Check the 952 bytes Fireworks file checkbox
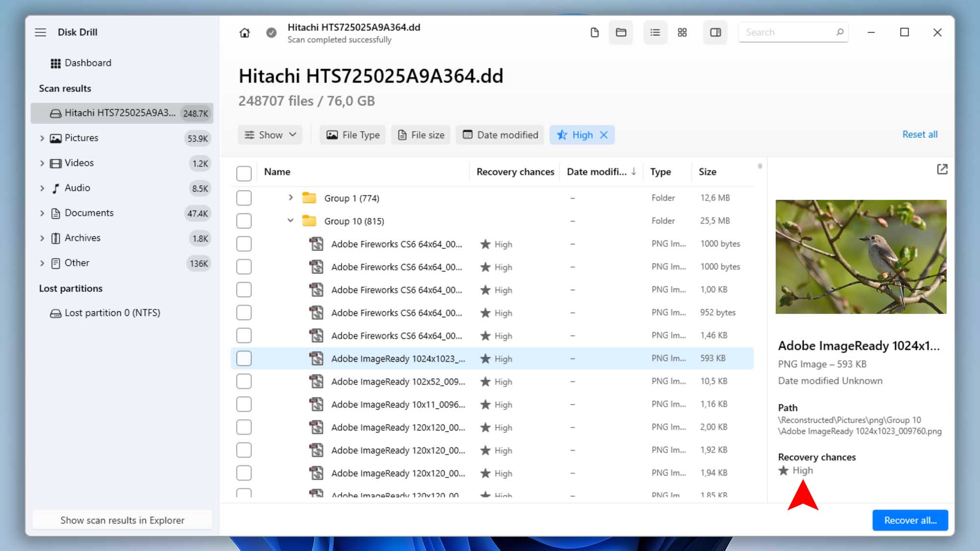Viewport: 980px width, 551px height. [x=244, y=312]
